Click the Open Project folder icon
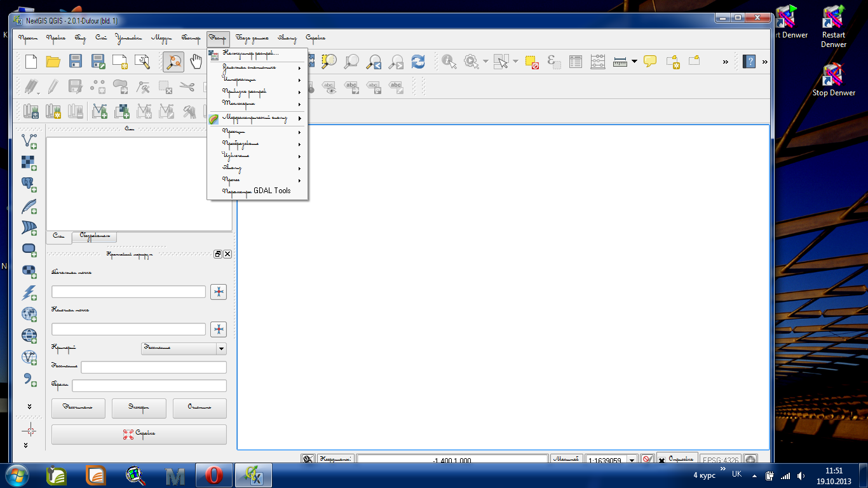This screenshot has height=488, width=868. [53, 62]
